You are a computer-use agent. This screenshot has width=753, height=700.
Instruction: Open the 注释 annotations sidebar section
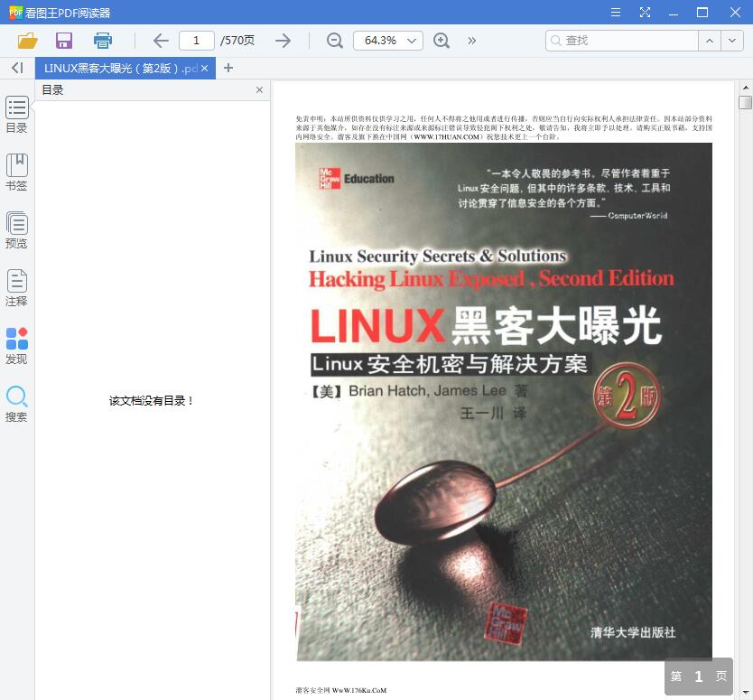click(x=17, y=288)
